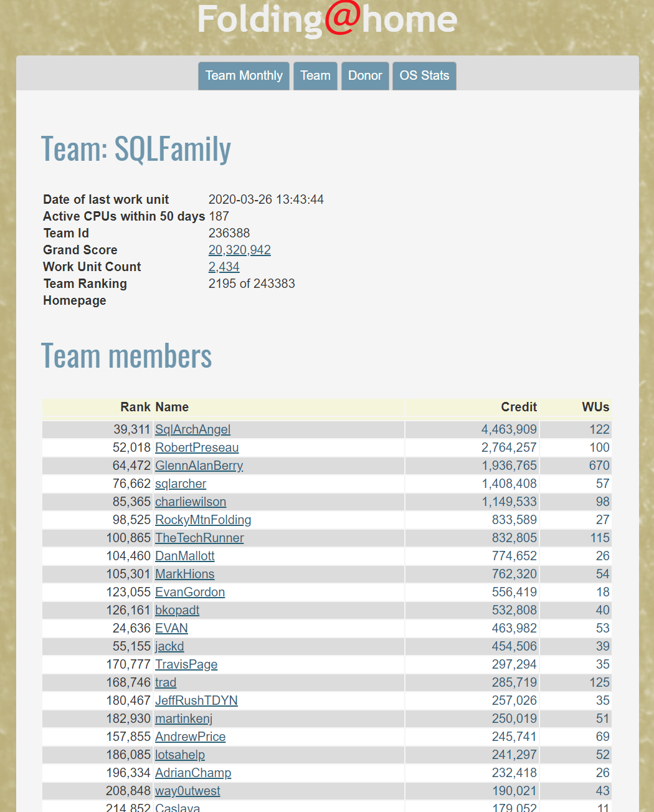Click TheTechRunner member link
Screen dimensions: 654x812
tap(199, 538)
